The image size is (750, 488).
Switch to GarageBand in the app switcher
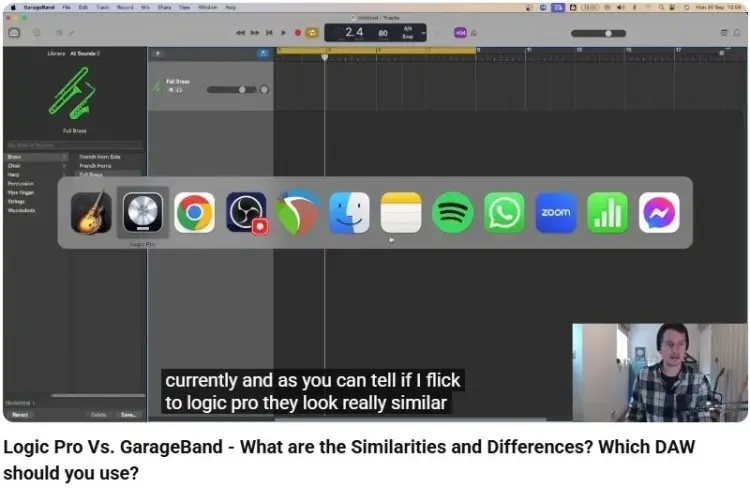91,212
